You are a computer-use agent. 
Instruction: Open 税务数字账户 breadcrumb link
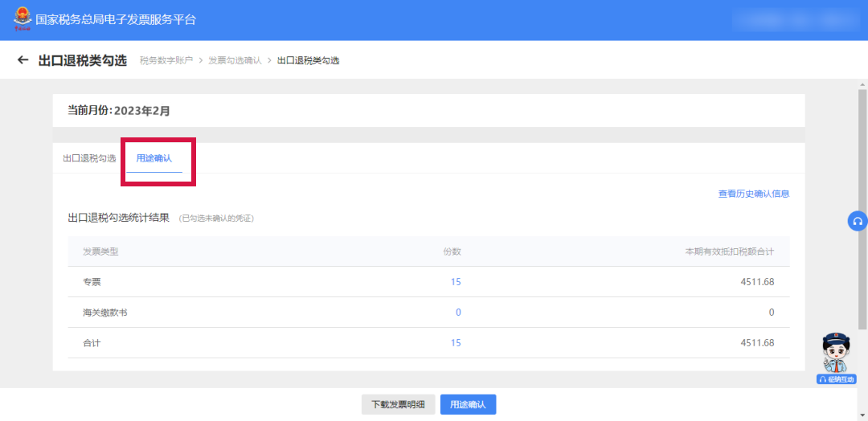click(166, 60)
